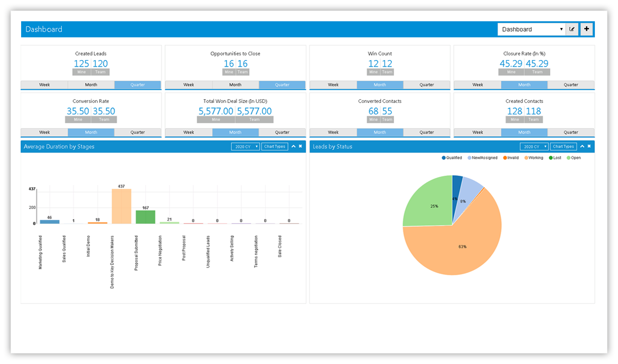Click the Open legend marker

click(568, 158)
